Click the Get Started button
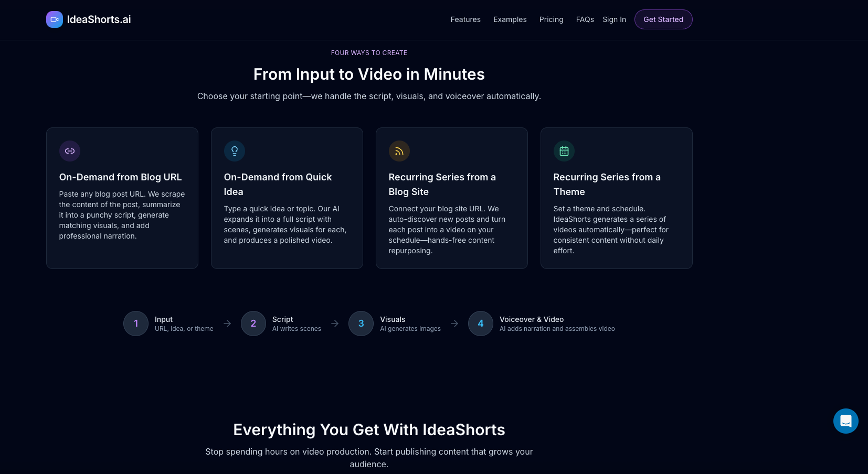Viewport: 868px width, 474px height. [x=663, y=19]
